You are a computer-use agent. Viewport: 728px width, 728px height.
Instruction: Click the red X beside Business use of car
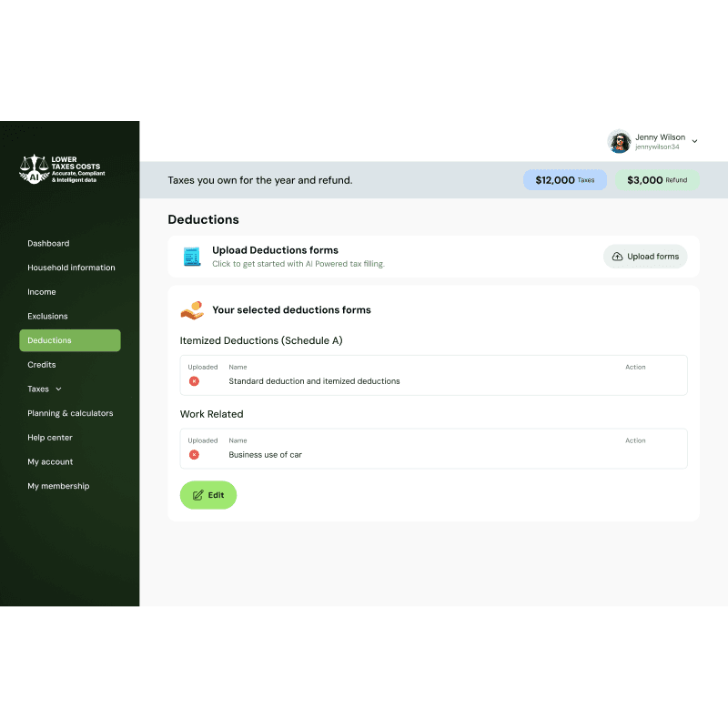[x=194, y=454]
